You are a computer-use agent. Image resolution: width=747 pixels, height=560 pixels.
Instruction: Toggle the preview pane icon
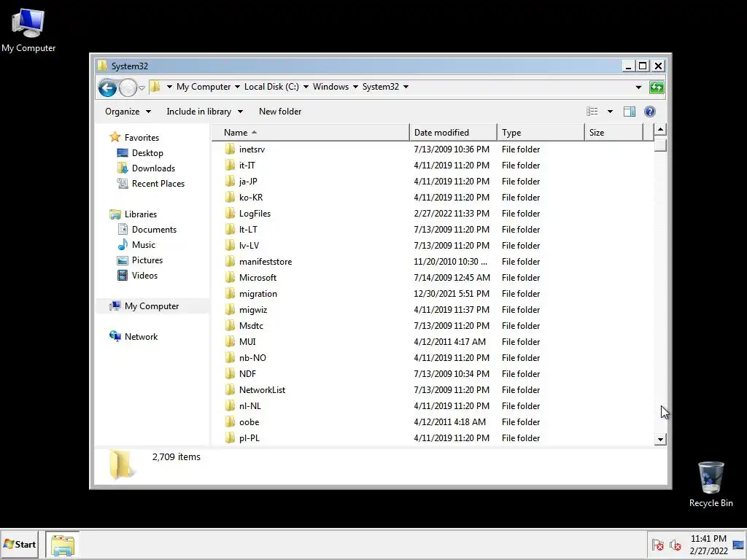tap(630, 112)
